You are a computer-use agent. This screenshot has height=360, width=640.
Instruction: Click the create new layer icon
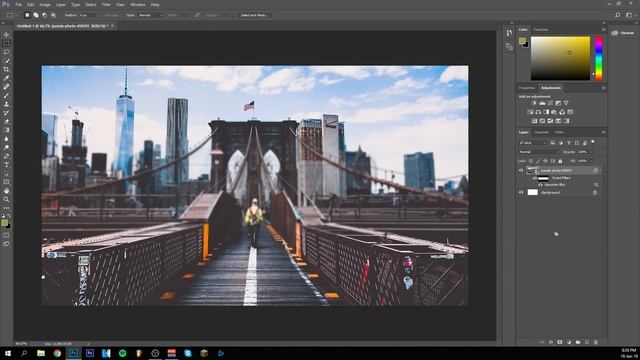(587, 342)
